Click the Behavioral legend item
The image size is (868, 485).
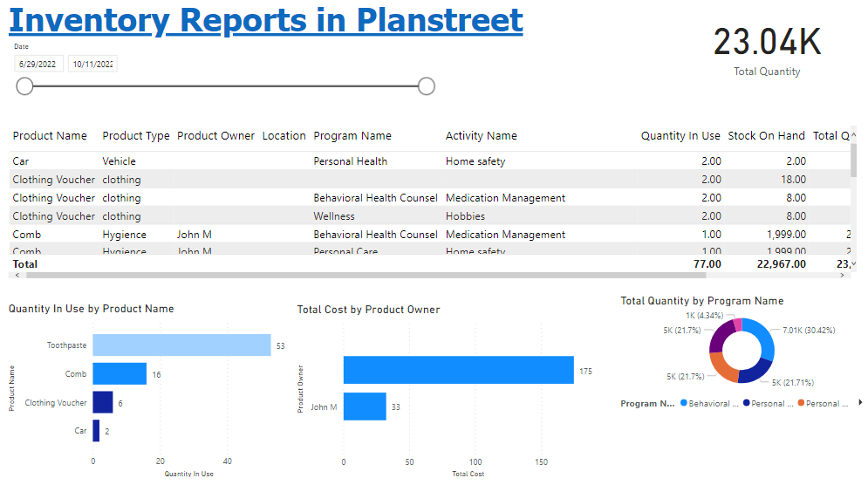click(710, 404)
